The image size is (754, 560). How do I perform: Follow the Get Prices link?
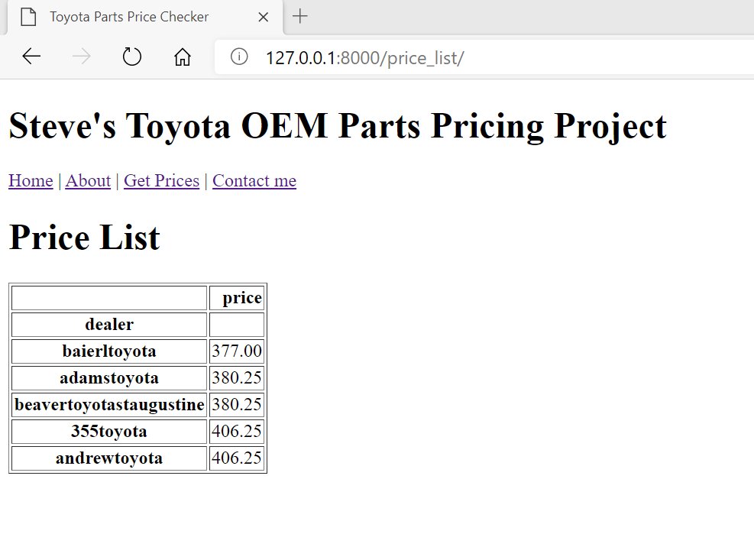(162, 181)
